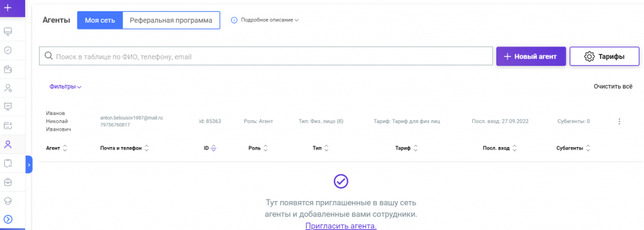Sort table by ID column
The width and height of the screenshot is (644, 230).
[x=210, y=148]
